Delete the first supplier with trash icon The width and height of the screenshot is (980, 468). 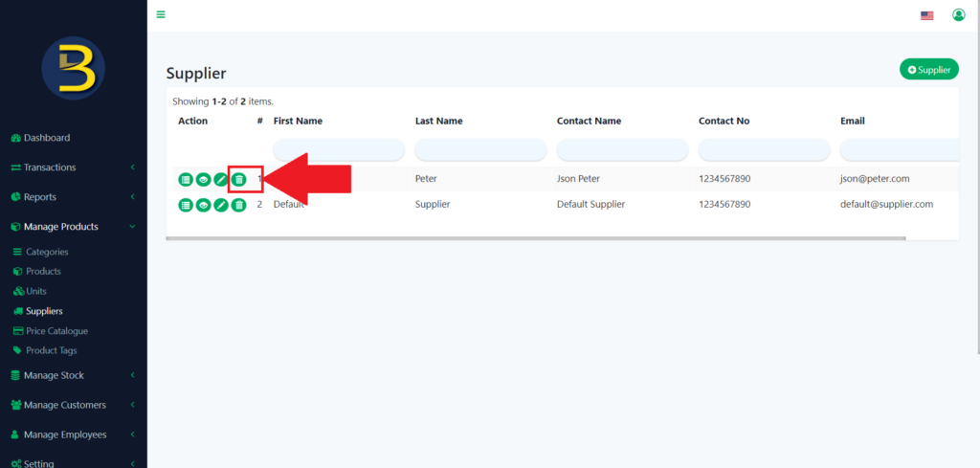tap(239, 179)
